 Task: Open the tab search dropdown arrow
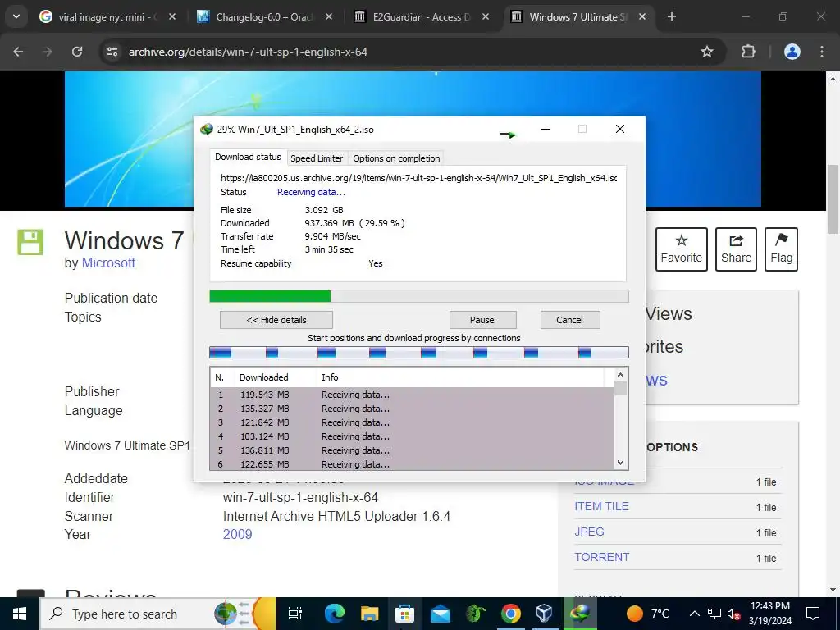point(16,16)
